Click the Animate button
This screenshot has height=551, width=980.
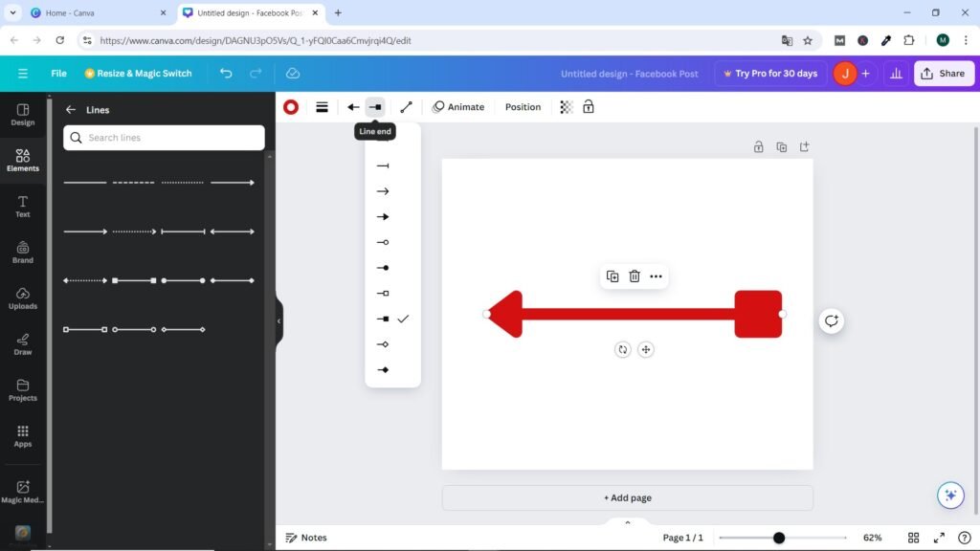(457, 107)
